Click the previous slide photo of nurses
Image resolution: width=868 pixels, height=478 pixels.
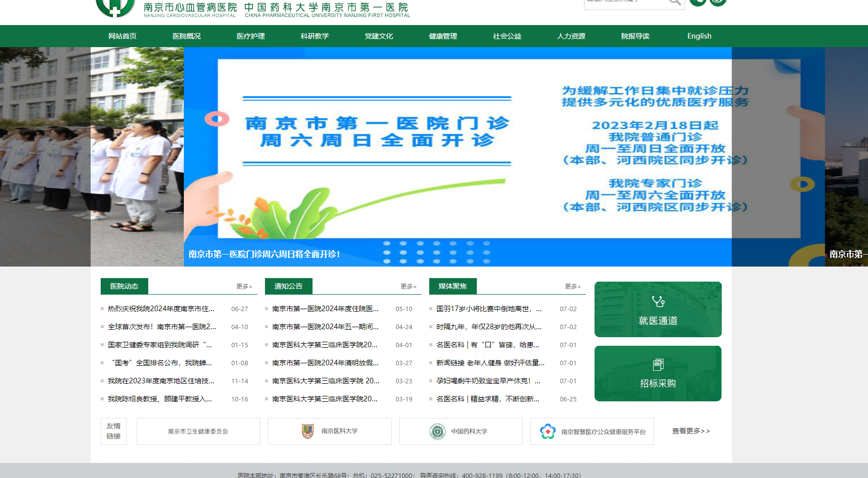pyautogui.click(x=92, y=156)
